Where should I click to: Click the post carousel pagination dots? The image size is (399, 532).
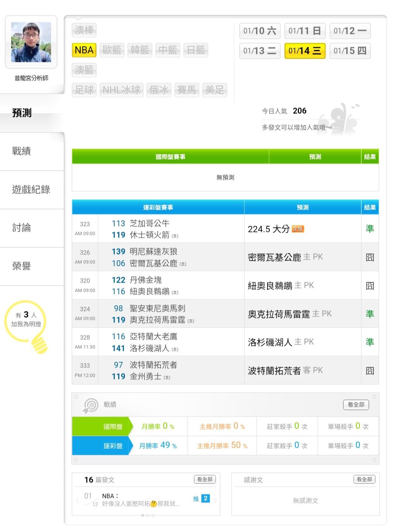click(147, 515)
